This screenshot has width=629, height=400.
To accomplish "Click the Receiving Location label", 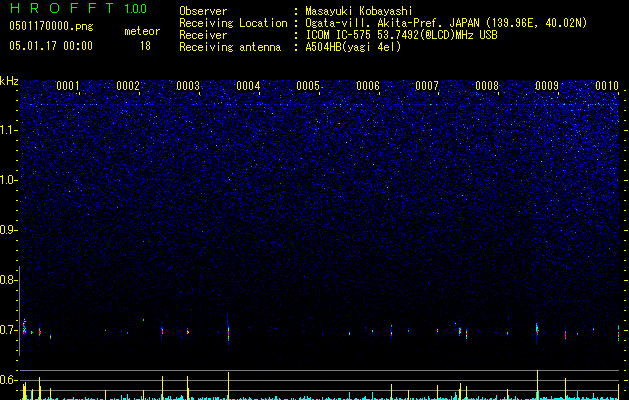I will point(233,23).
